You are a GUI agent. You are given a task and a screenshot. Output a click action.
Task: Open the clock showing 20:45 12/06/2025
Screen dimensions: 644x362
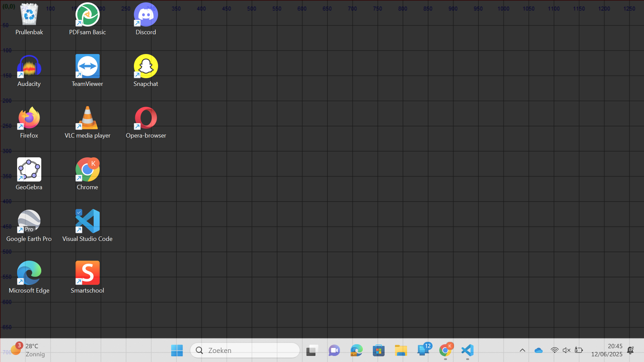coord(607,350)
